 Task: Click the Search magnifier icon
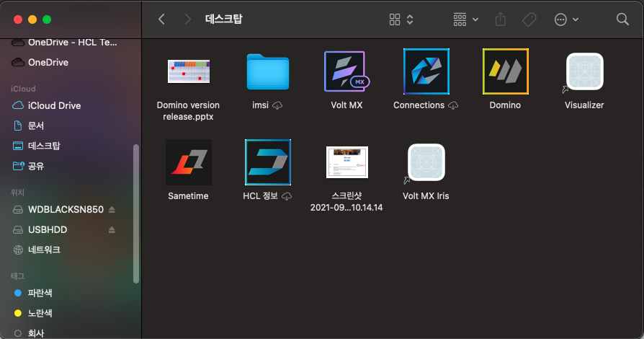pyautogui.click(x=622, y=19)
